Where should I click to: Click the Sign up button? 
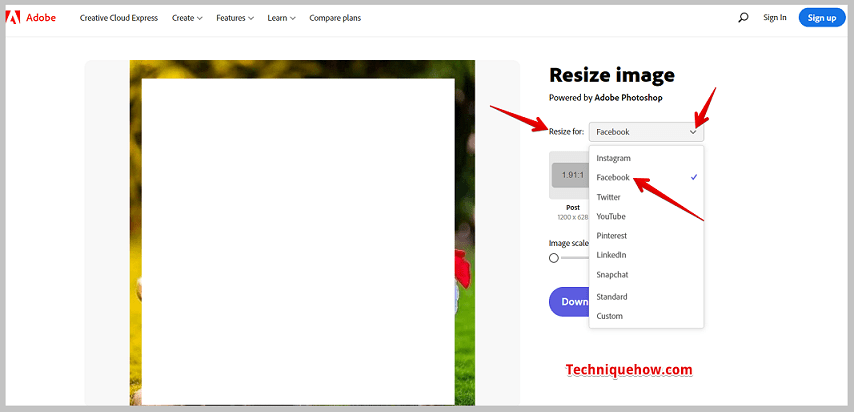822,17
